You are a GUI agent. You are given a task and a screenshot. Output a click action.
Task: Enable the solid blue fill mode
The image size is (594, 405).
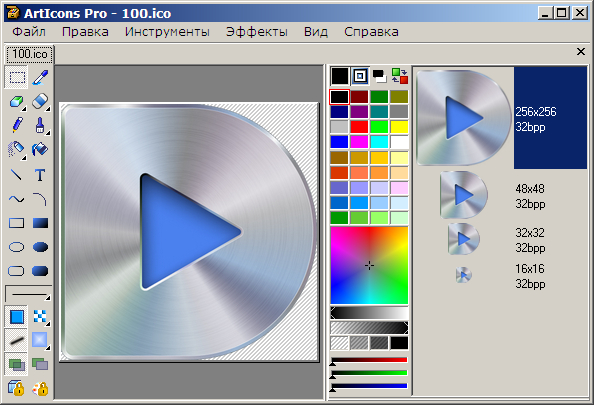16,316
